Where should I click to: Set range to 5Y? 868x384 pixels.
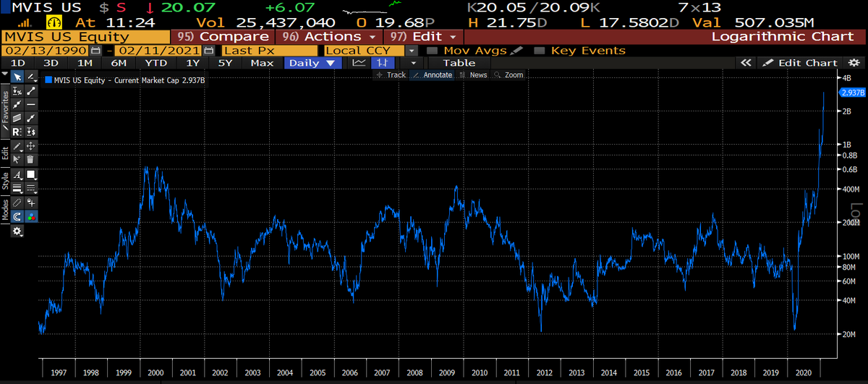pyautogui.click(x=226, y=63)
